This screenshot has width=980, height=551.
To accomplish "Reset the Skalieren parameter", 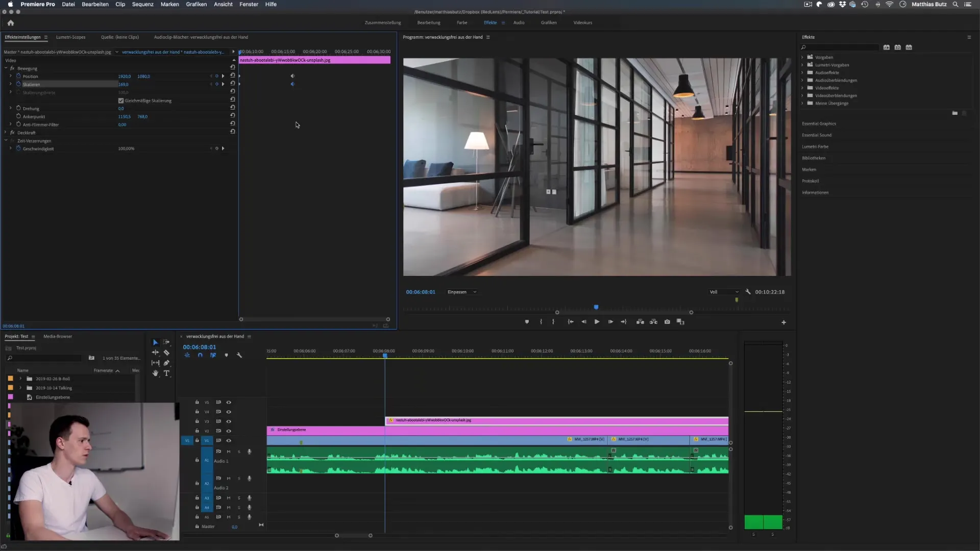I will [232, 84].
